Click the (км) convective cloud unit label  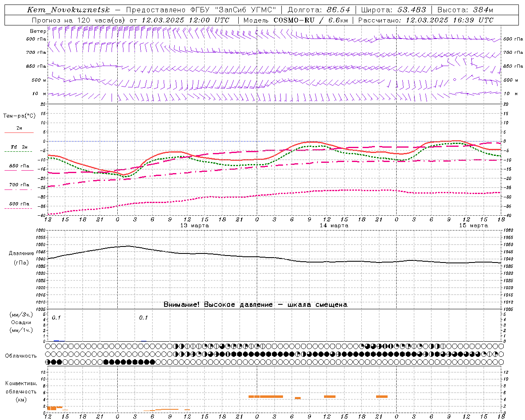tap(21, 399)
